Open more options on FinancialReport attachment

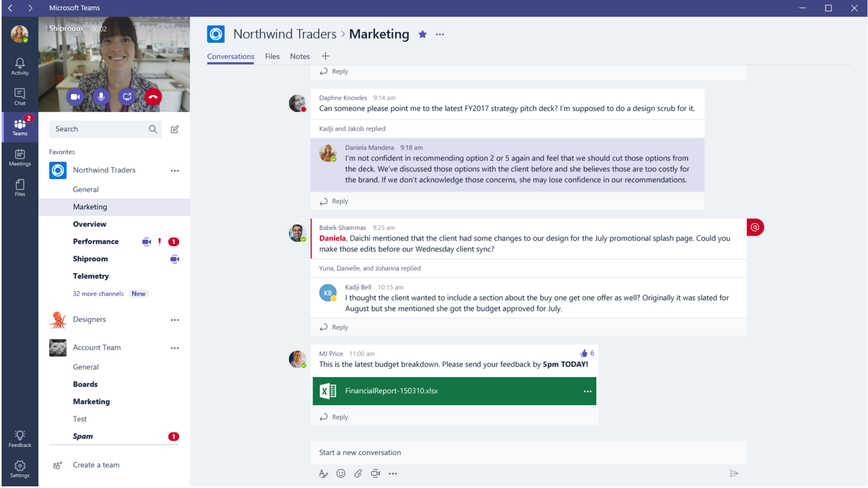coord(588,392)
